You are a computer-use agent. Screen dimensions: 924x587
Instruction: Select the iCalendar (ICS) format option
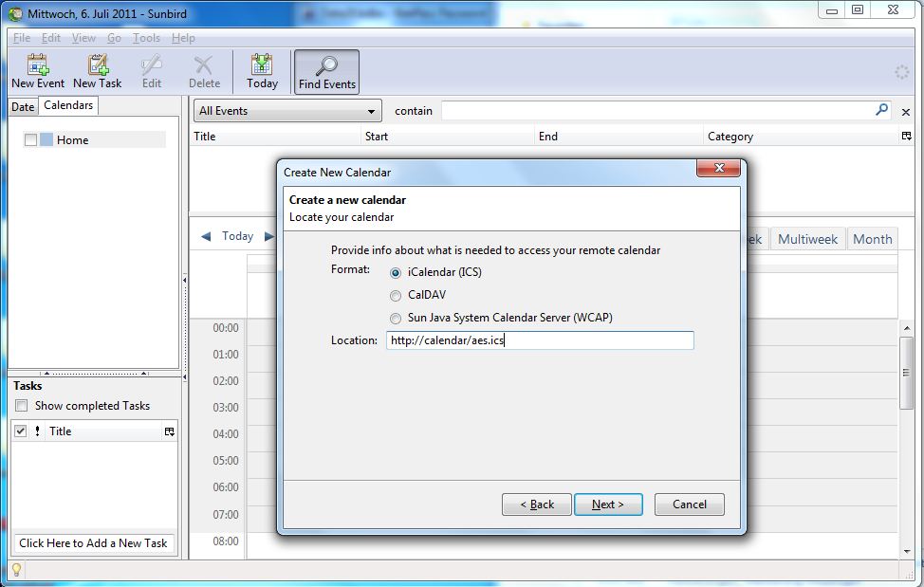[x=396, y=273]
